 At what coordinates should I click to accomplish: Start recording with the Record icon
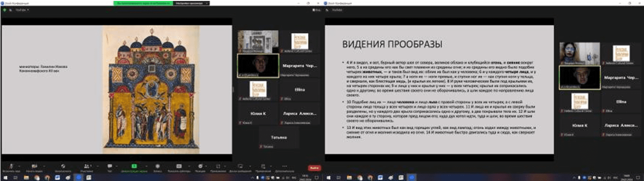[x=157, y=166]
